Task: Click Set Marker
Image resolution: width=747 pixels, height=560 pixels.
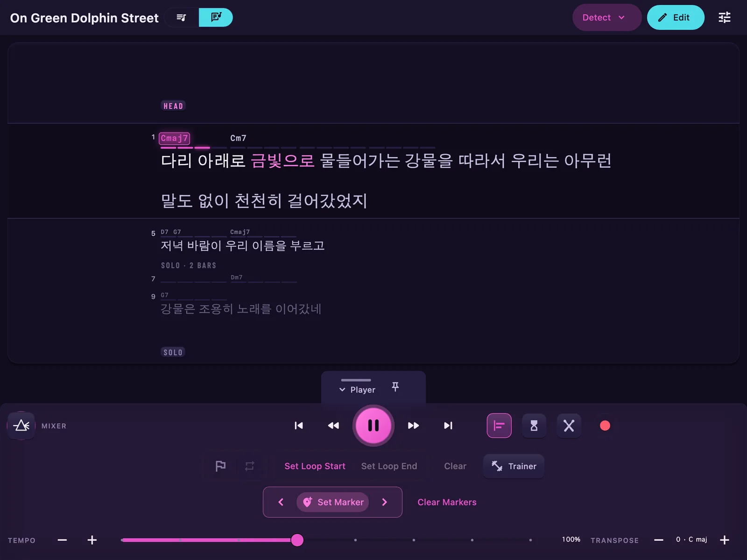Action: [333, 502]
